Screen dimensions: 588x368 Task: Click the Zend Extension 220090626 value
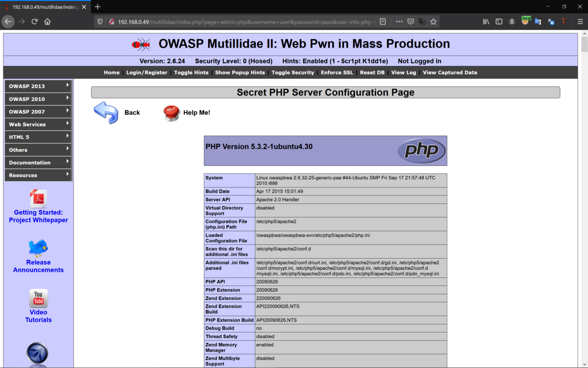click(269, 298)
